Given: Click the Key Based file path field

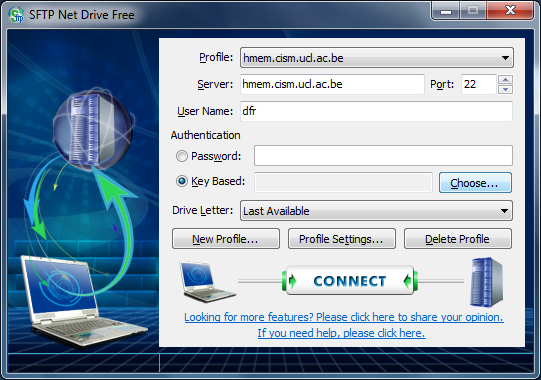Looking at the screenshot, I should [x=343, y=182].
